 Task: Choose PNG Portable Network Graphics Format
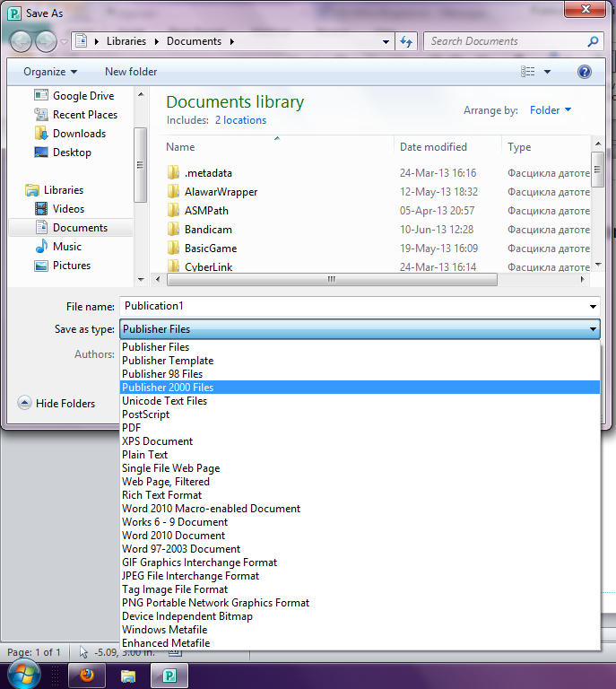pyautogui.click(x=360, y=603)
